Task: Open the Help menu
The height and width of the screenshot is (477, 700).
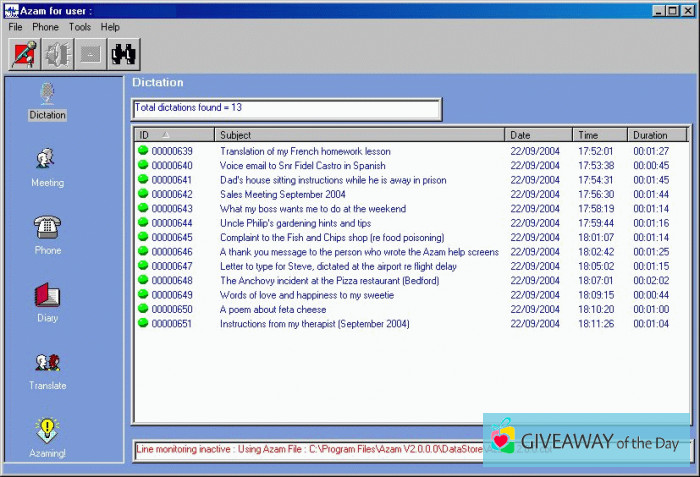Action: click(110, 27)
